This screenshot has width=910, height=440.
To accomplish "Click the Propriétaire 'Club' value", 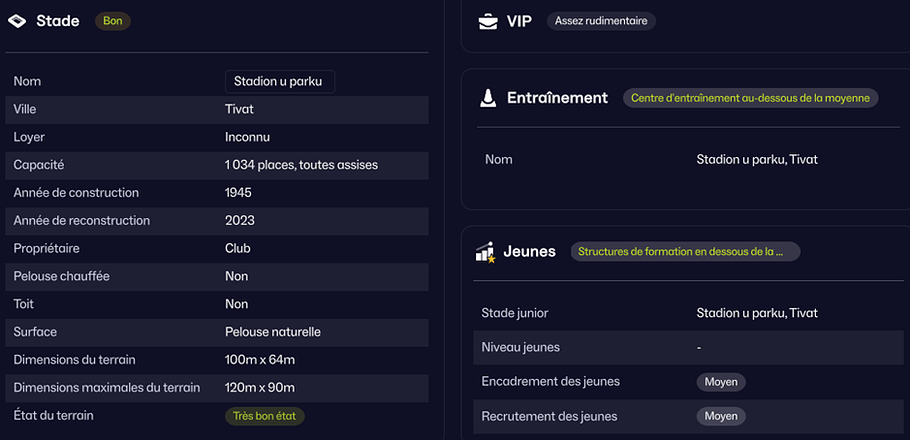I will point(238,248).
